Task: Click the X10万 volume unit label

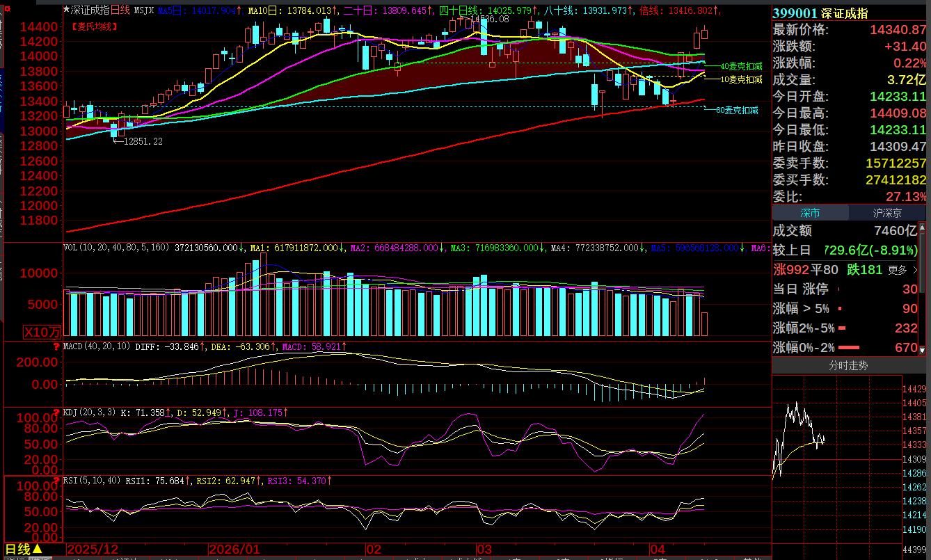Action: point(42,332)
